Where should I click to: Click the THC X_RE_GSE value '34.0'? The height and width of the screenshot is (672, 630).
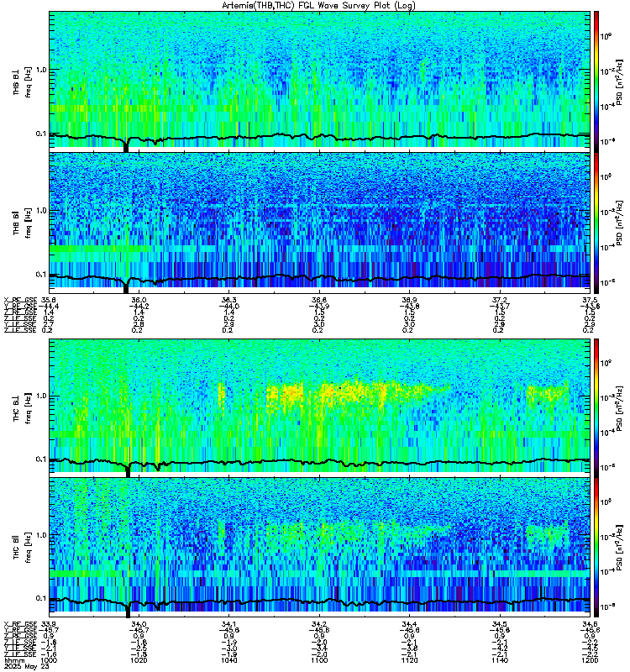pos(139,624)
